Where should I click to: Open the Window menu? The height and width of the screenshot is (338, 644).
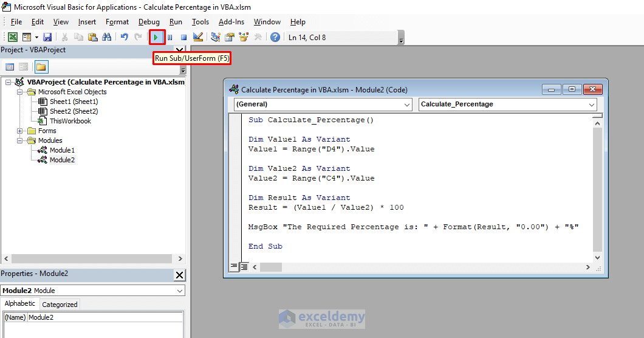[267, 22]
